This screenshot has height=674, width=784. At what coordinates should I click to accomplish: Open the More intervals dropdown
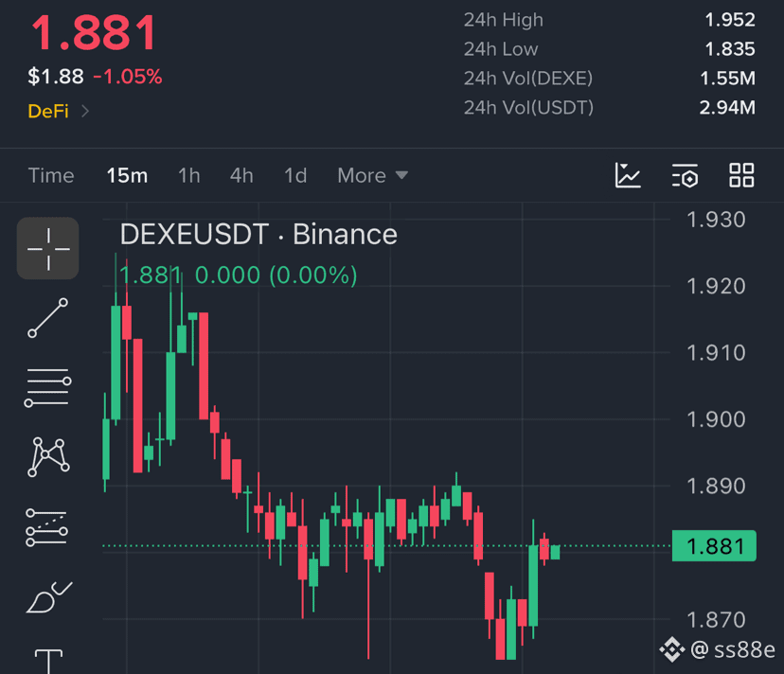coord(372,175)
